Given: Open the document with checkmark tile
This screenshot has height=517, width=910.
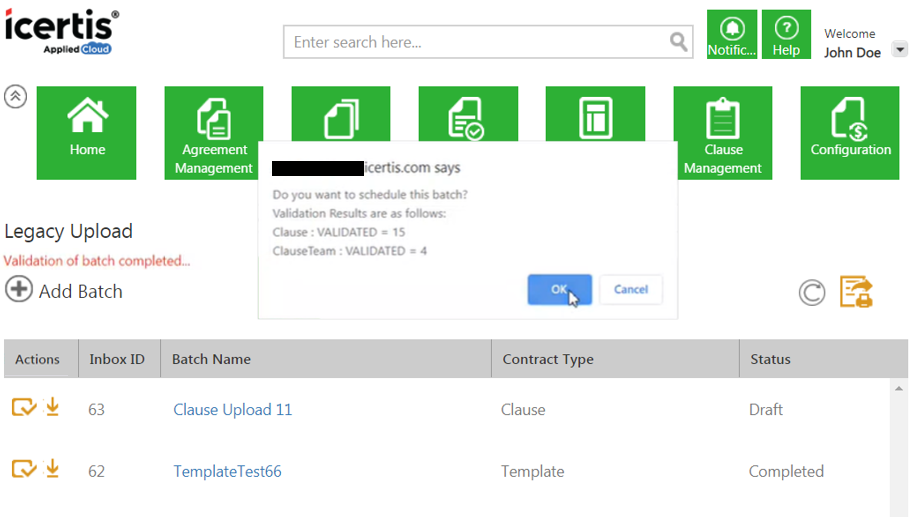Looking at the screenshot, I should tap(468, 114).
